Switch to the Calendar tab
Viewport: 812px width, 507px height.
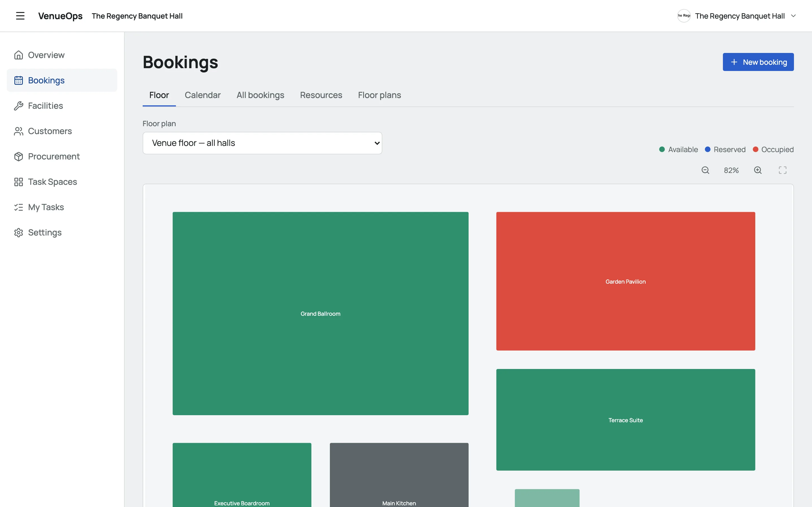203,95
